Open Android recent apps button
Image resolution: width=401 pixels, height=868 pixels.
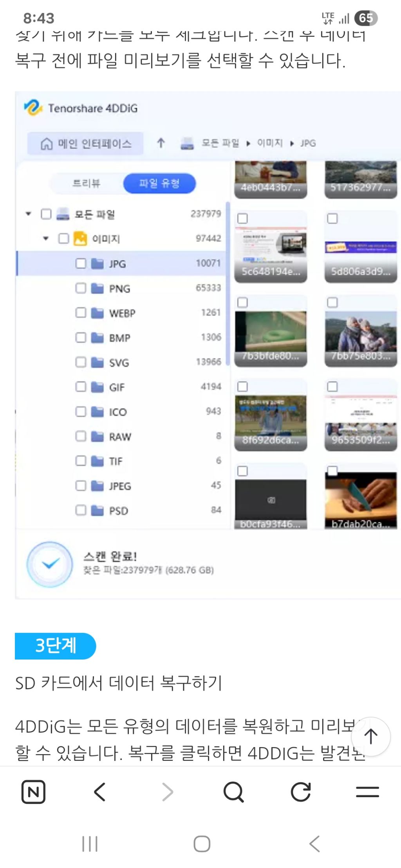(x=90, y=844)
